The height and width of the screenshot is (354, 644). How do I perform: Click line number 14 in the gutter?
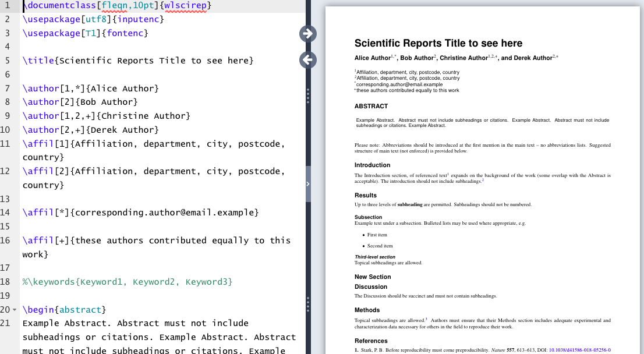(7, 213)
